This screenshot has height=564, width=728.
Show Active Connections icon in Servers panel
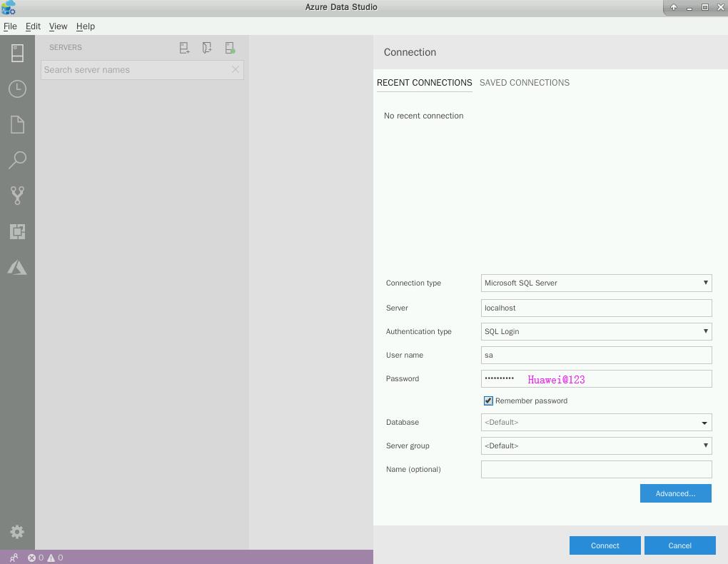tap(230, 48)
